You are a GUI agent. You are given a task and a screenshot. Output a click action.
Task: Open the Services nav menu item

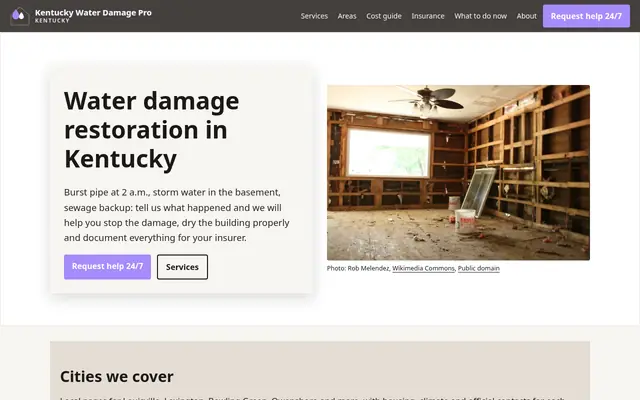[314, 16]
